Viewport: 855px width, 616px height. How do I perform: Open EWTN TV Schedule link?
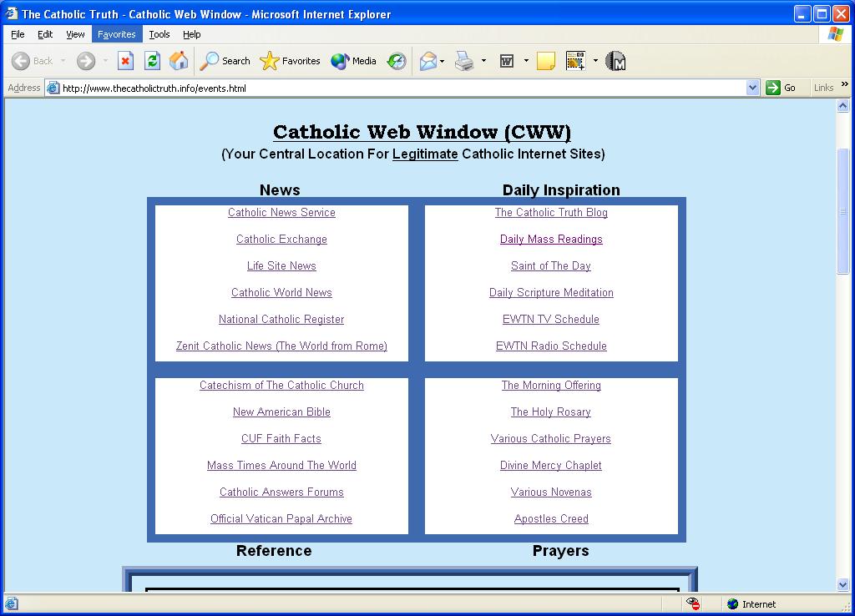click(551, 320)
